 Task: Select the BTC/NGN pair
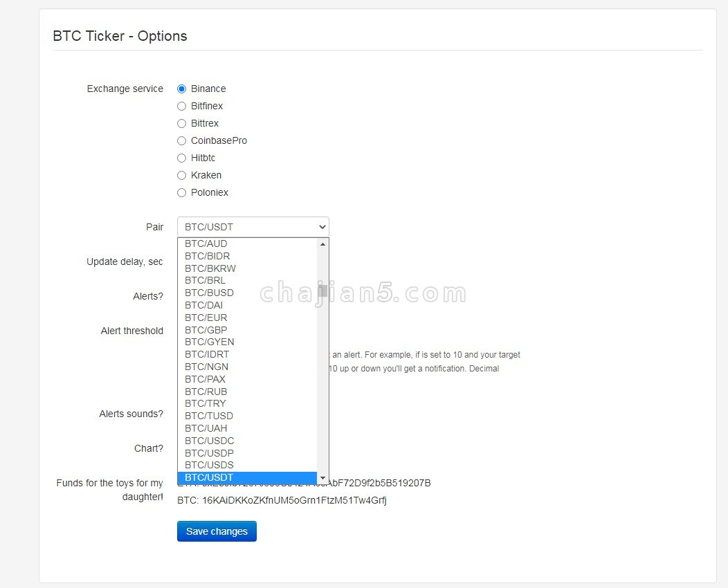pyautogui.click(x=248, y=367)
